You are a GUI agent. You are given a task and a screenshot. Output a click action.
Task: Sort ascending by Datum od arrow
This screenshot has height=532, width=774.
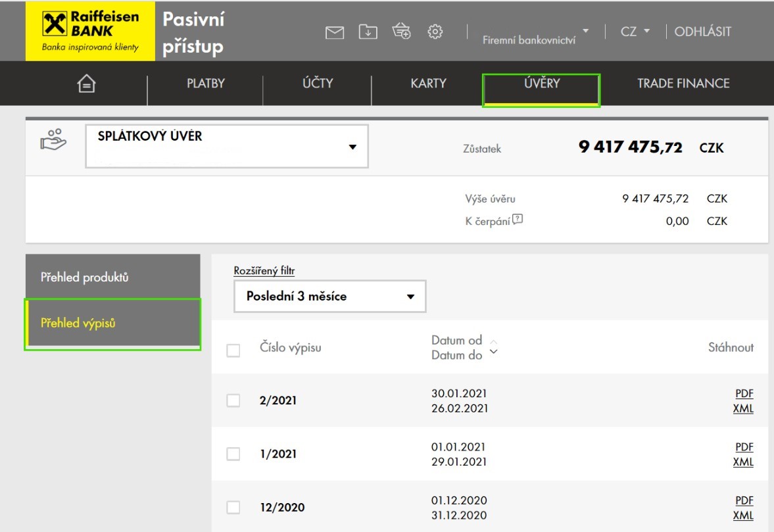tap(494, 341)
